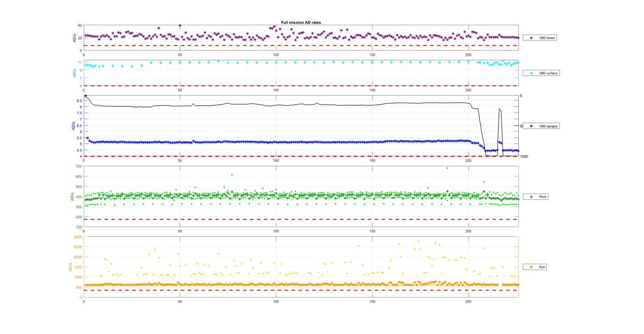
Task: Click the '1000' tick on the right depth axis
Action: (524, 156)
